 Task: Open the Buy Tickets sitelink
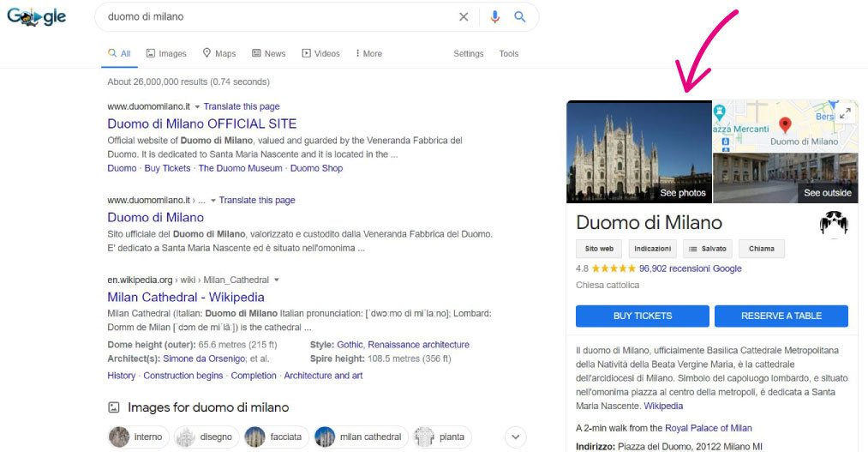pos(167,168)
